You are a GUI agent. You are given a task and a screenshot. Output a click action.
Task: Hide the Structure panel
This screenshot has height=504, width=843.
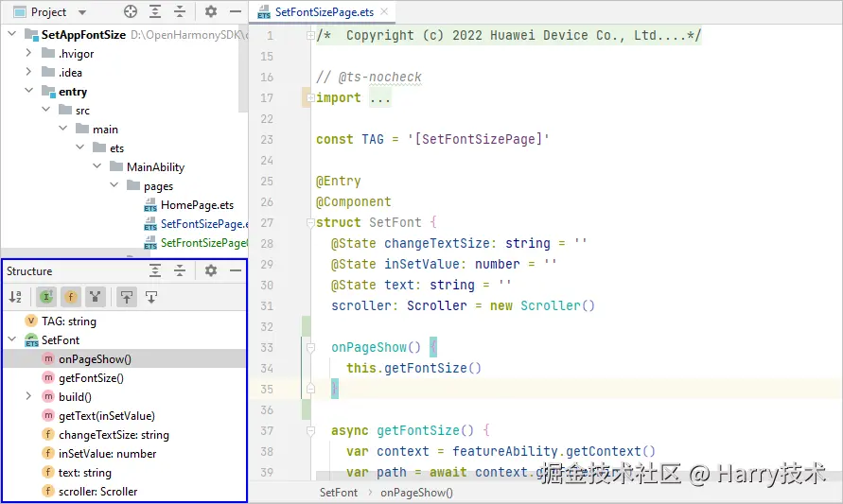[x=236, y=270]
